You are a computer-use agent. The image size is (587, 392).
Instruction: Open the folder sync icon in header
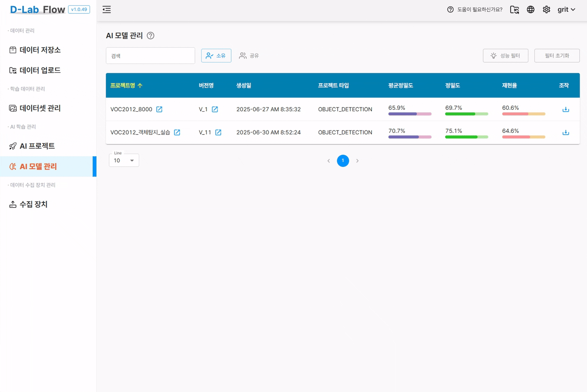tap(515, 9)
